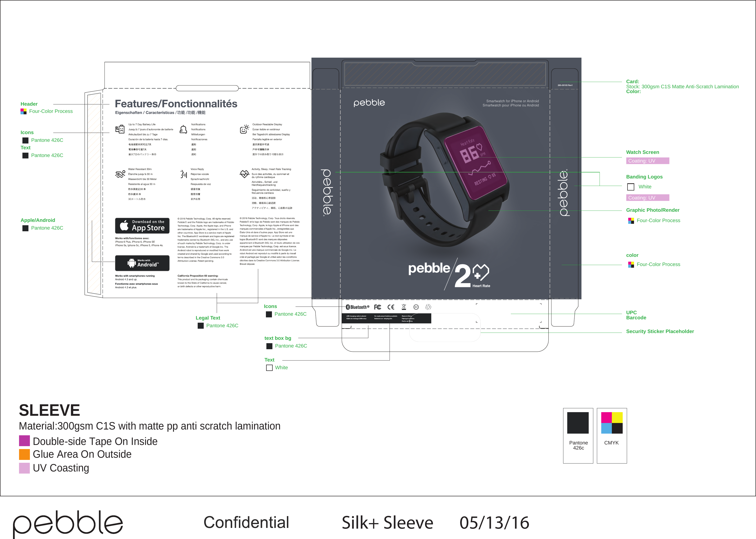Click the recycling symbol icon
The height and width of the screenshot is (539, 756).
click(x=428, y=307)
